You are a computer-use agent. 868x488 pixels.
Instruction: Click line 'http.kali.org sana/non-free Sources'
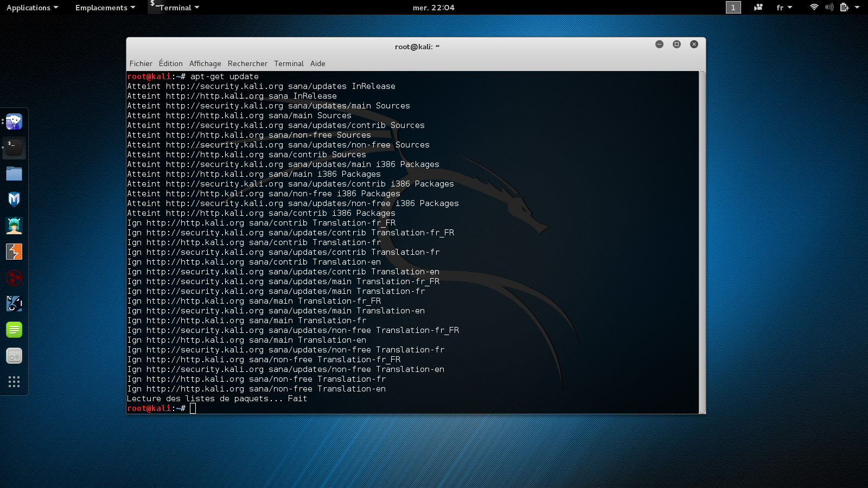(x=249, y=135)
